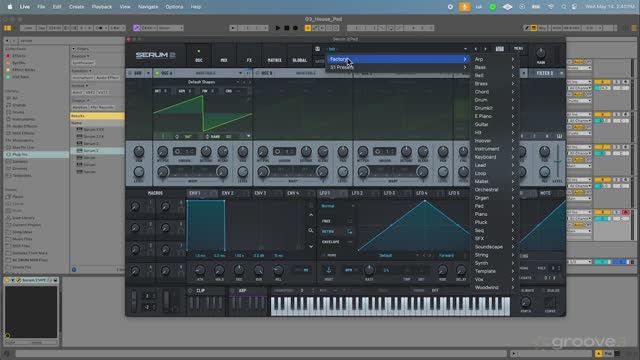Click the Ableton Record button

tap(295, 28)
